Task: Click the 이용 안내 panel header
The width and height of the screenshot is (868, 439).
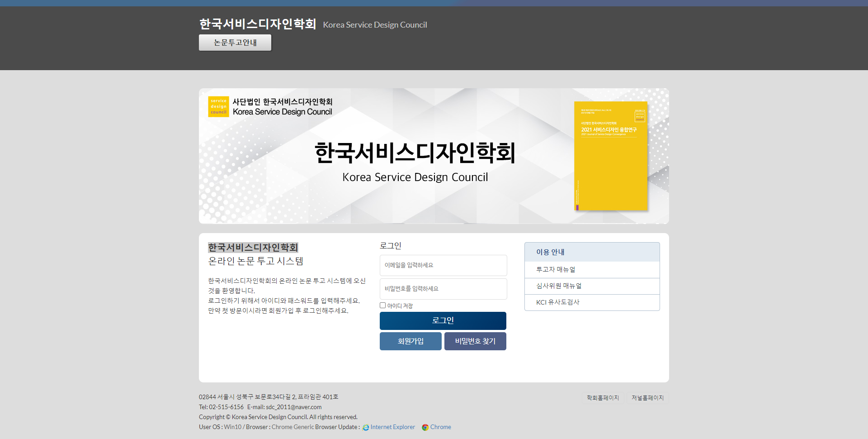Action: 592,252
